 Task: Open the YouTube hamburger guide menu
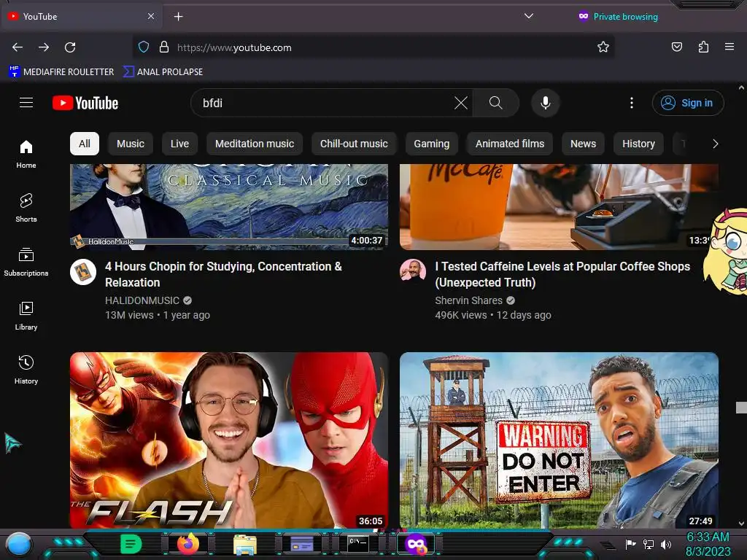[26, 103]
